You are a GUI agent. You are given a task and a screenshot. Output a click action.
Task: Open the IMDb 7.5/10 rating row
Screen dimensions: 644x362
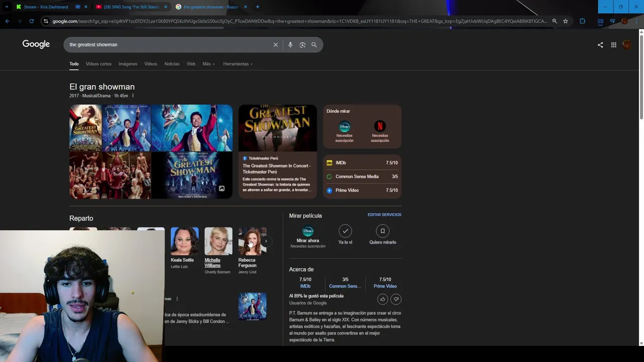point(362,163)
